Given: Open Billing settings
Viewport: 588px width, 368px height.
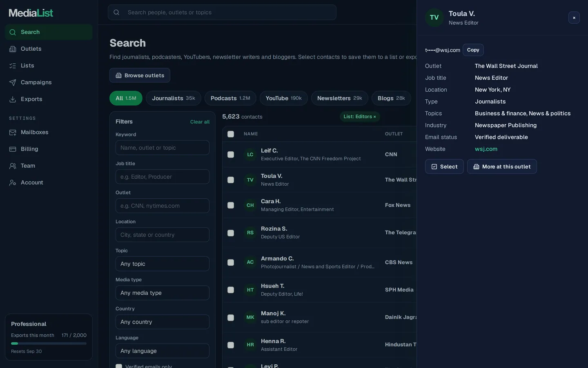Looking at the screenshot, I should (x=49, y=149).
